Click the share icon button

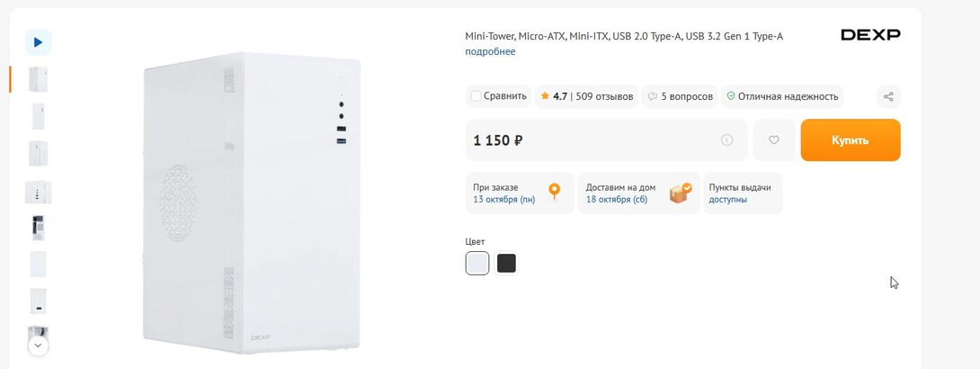(888, 96)
